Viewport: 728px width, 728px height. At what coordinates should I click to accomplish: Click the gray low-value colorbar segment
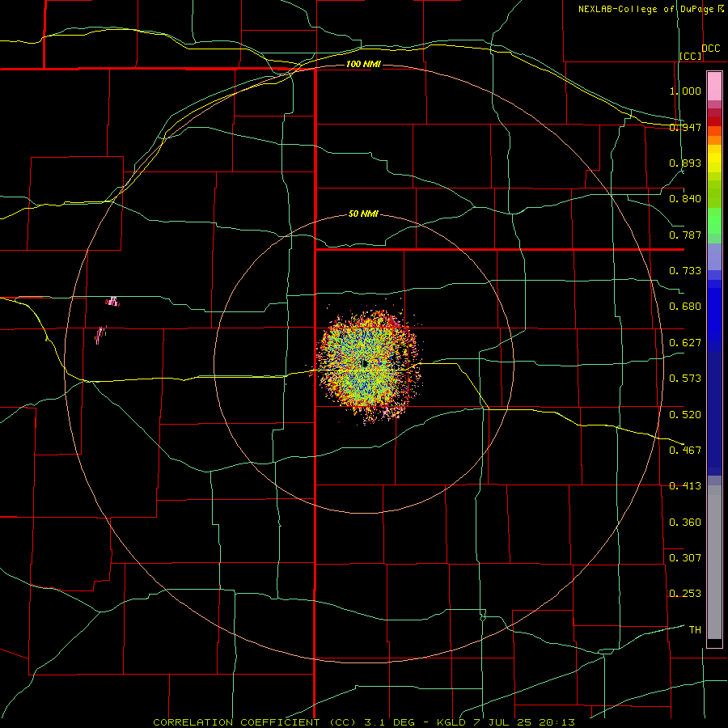[x=714, y=562]
